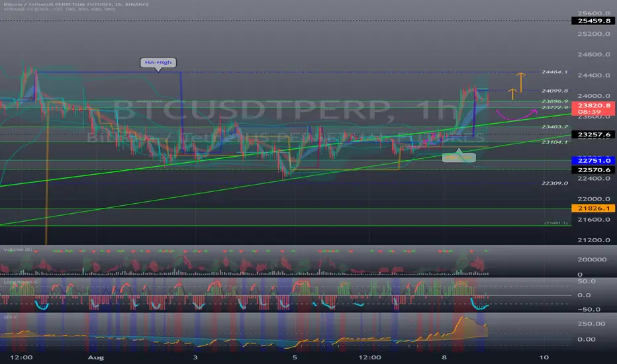Select the -50.0 oscillator axis value
Viewport: 617px width, 364px height.
589,309
